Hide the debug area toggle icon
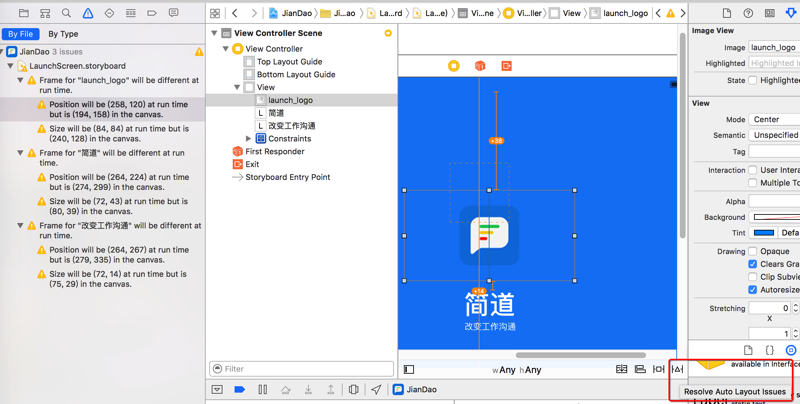This screenshot has height=404, width=800. click(x=217, y=390)
